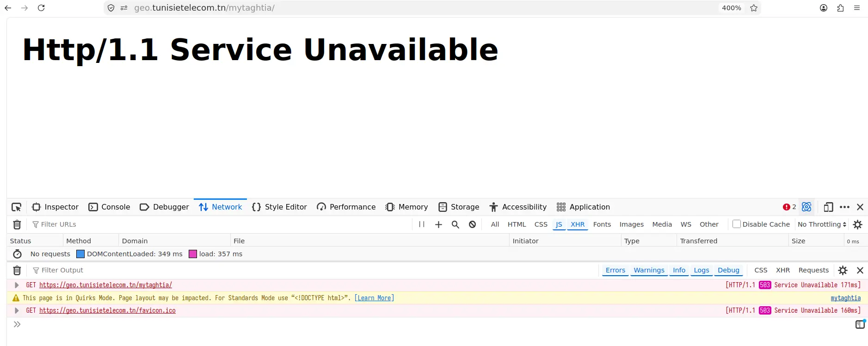Sort requests by the Transferred column
This screenshot has height=346, width=868.
[x=732, y=241]
